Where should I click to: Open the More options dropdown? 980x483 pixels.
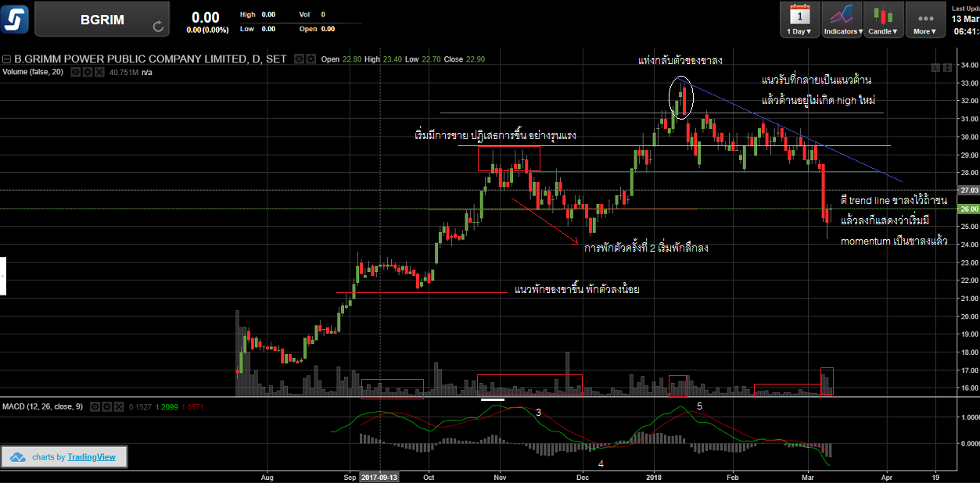tap(925, 20)
